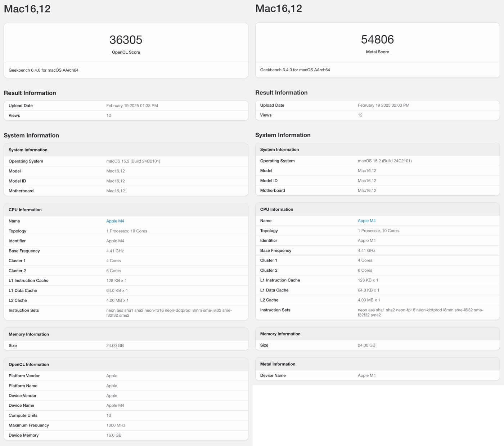
Task: Click Metal Device Name value 'Apple M4'
Action: pos(366,376)
